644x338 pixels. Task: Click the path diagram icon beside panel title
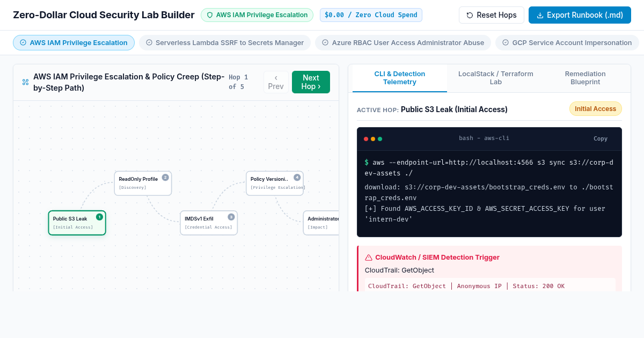point(25,82)
